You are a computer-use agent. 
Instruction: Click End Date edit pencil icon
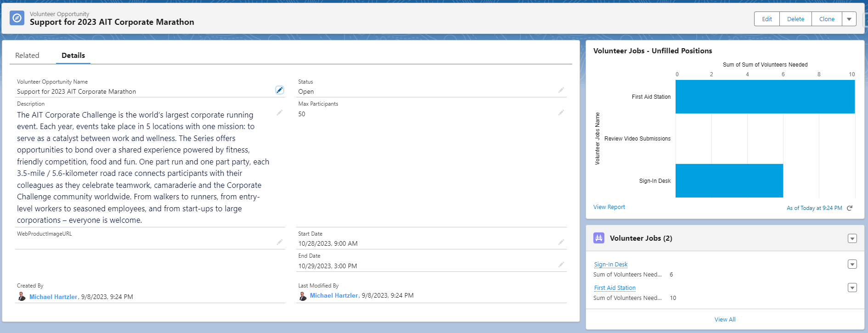(x=561, y=265)
